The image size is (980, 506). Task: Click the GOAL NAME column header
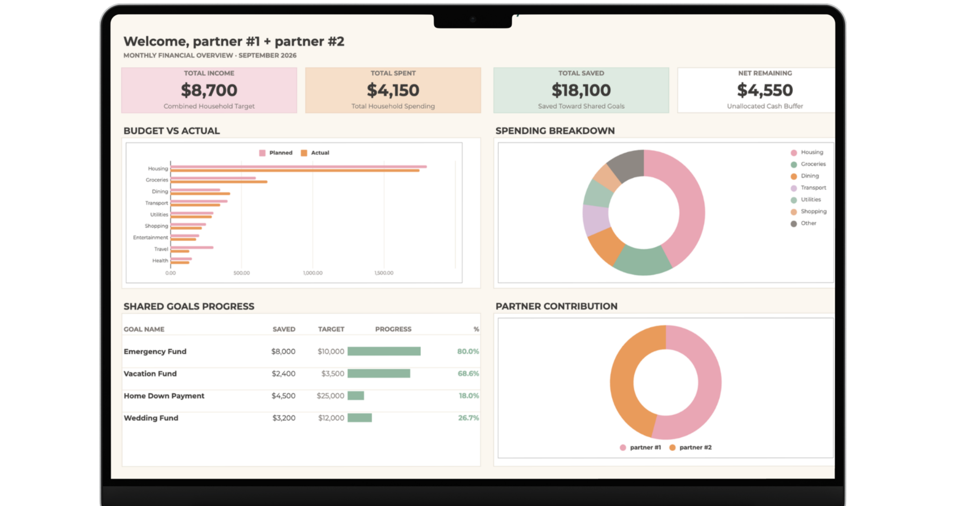click(x=144, y=329)
